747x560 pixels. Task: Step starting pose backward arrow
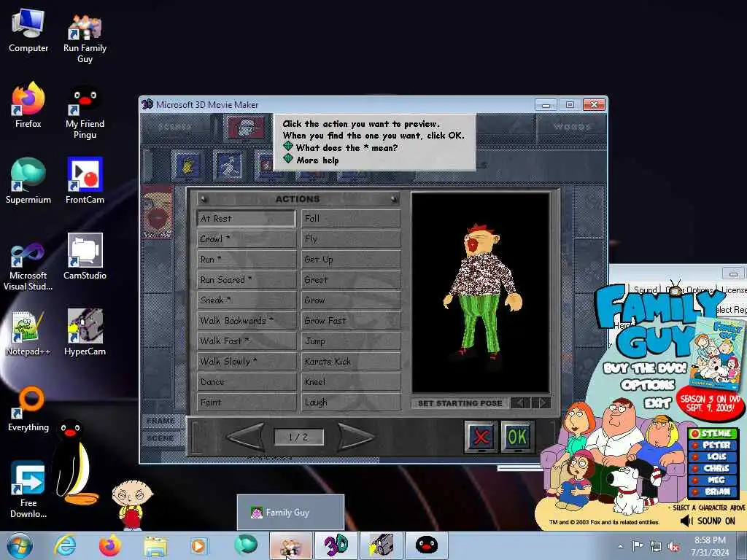coord(521,402)
